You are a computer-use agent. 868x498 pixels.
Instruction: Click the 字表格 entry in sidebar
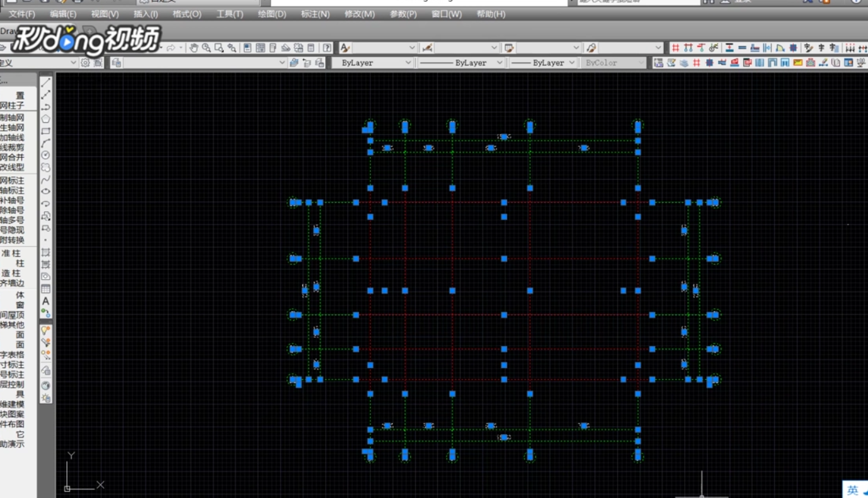coord(12,354)
